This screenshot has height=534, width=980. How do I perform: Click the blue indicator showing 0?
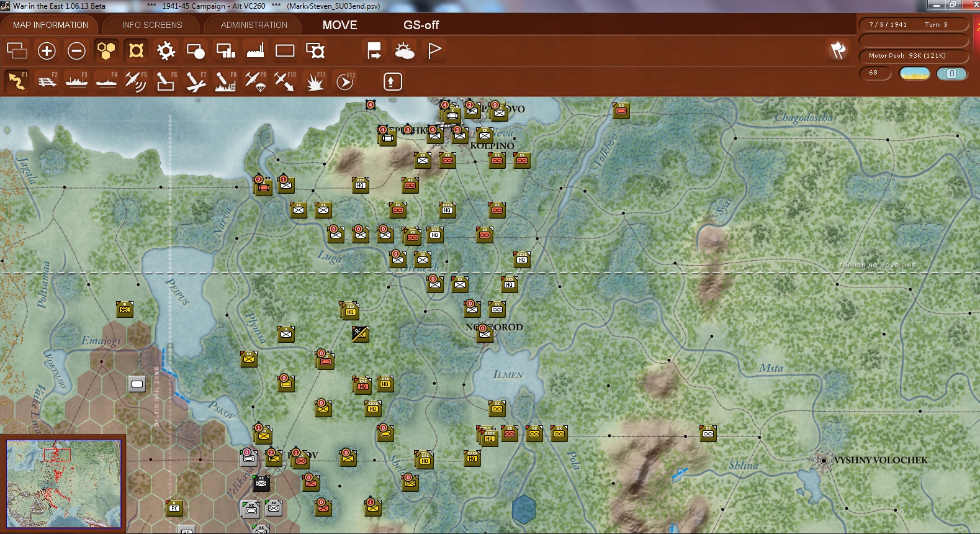tap(951, 73)
